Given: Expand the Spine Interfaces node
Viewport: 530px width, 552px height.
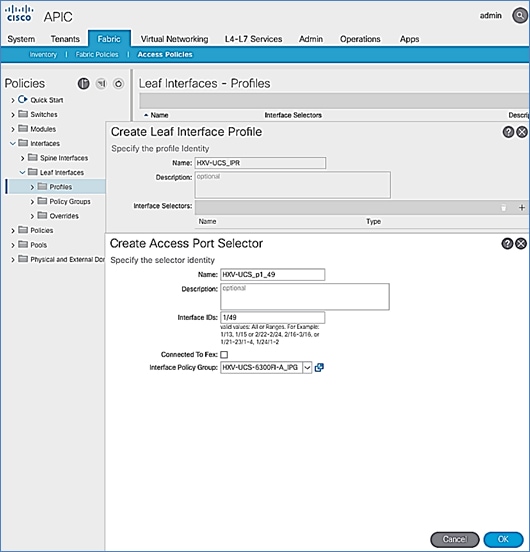Looking at the screenshot, I should tap(23, 158).
